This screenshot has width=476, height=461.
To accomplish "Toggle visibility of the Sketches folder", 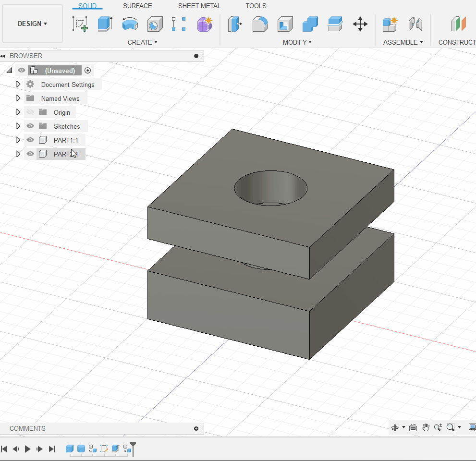I will (x=30, y=126).
